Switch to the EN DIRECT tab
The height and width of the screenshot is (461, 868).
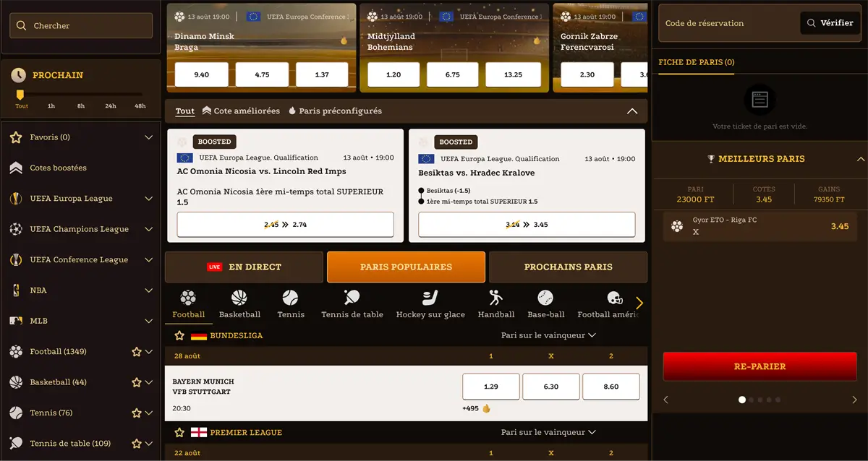244,267
